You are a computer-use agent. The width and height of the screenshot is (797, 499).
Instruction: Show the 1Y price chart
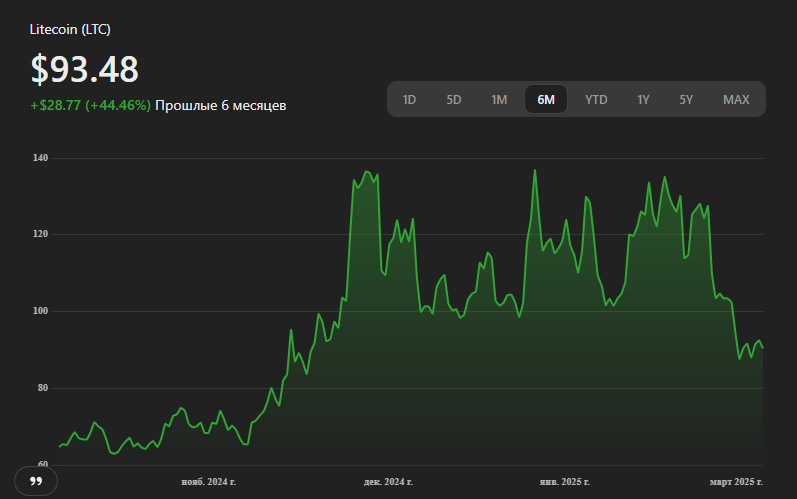(x=643, y=100)
